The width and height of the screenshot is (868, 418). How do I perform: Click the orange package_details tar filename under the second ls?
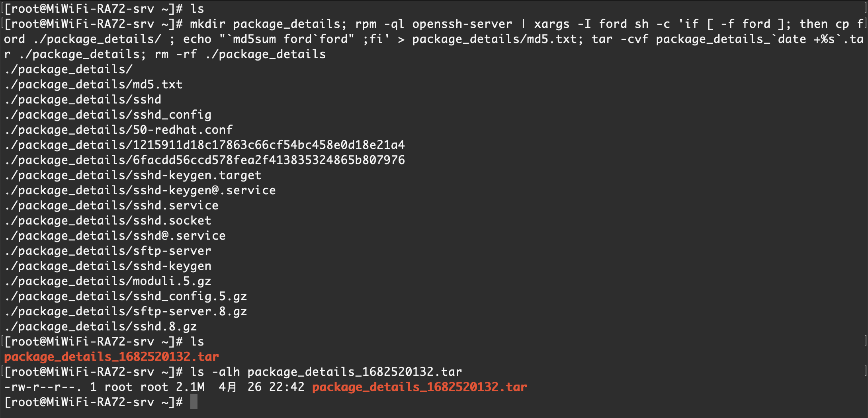coord(111,357)
